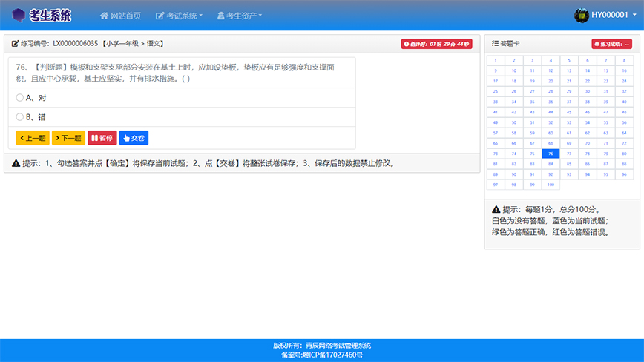This screenshot has height=362, width=644.
Task: Open the 考试系统 dropdown menu
Action: [179, 16]
